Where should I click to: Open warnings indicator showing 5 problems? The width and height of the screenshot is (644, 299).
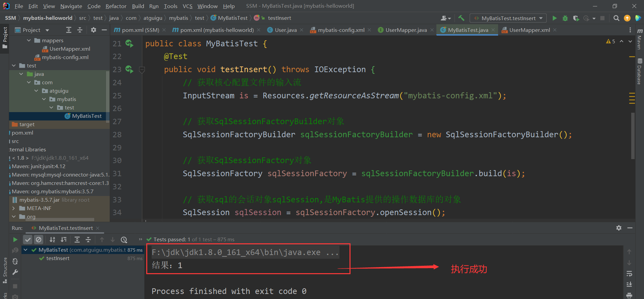point(610,41)
